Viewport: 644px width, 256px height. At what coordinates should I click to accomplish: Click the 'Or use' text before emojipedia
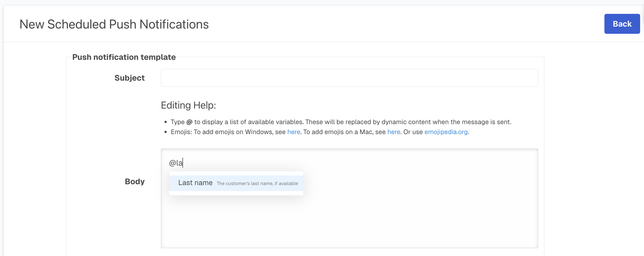[413, 132]
